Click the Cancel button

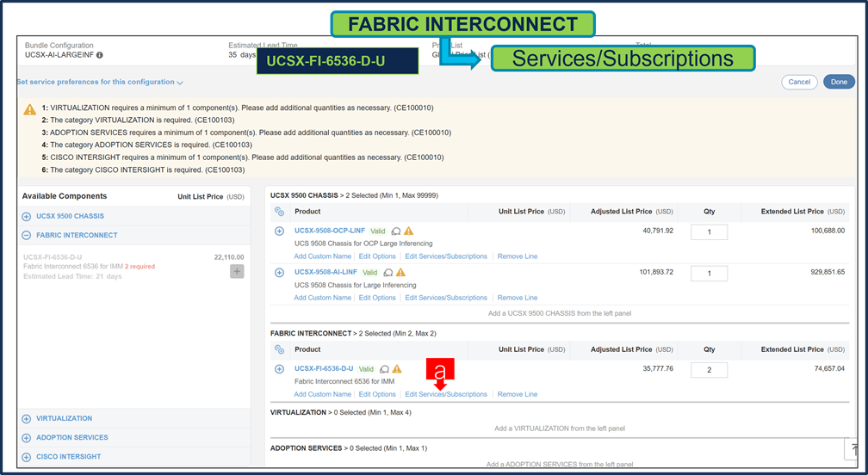[x=799, y=82]
